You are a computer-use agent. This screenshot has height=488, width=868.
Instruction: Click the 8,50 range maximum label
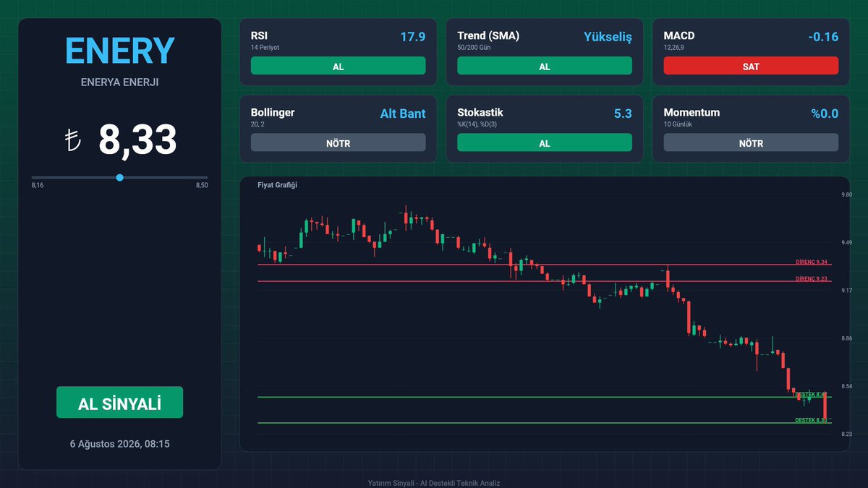(202, 186)
